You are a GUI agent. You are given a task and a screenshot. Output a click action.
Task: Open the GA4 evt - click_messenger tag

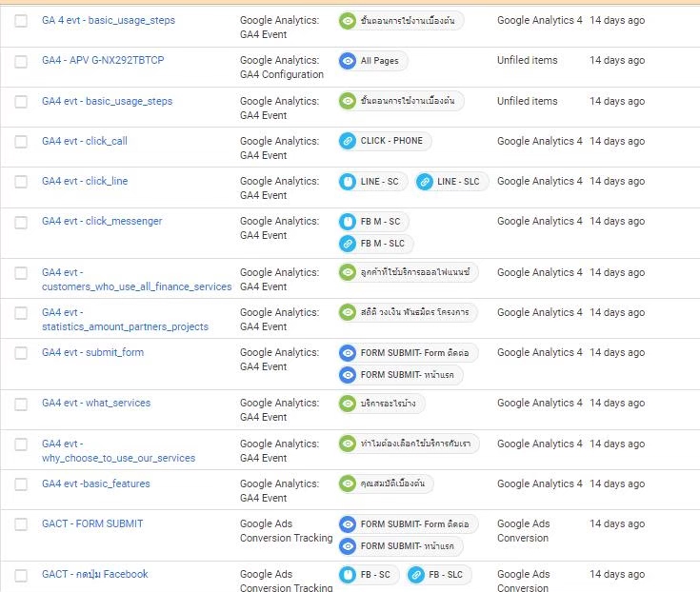tap(102, 221)
